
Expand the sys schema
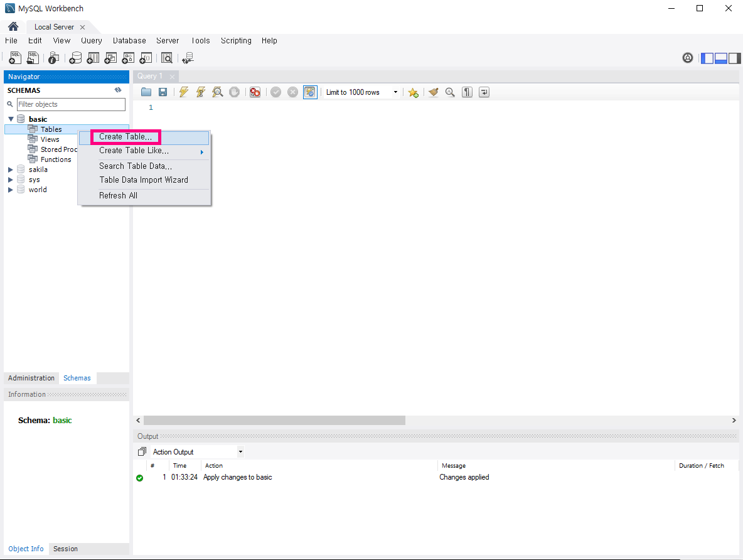click(11, 180)
